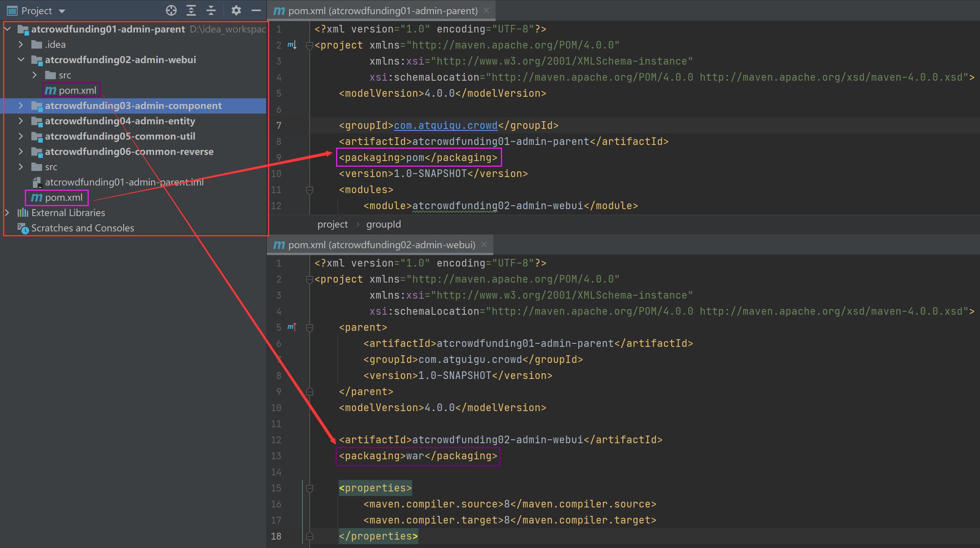Fold project tag in webui pom
The height and width of the screenshot is (548, 980).
(x=310, y=280)
